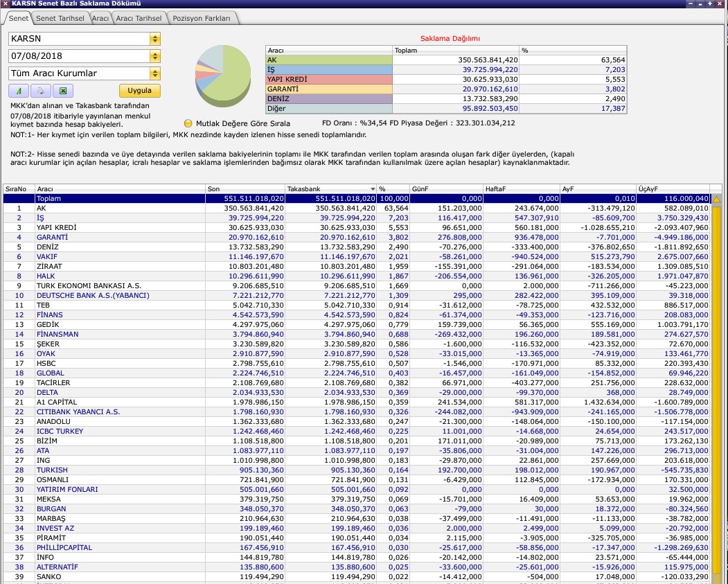Image resolution: width=728 pixels, height=584 pixels.
Task: Click the GEDİK broker name
Action: coord(47,324)
